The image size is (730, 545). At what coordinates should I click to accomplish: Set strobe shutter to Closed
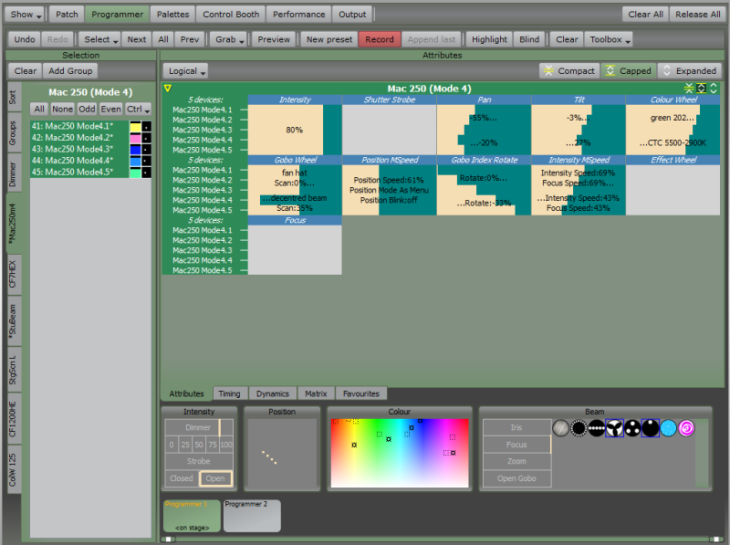click(182, 478)
